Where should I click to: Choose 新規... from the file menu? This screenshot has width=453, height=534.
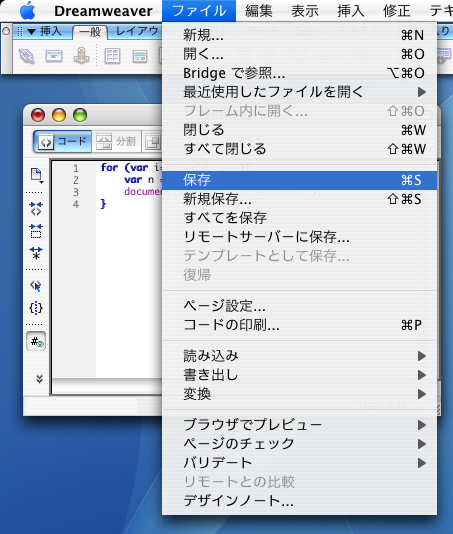[299, 35]
